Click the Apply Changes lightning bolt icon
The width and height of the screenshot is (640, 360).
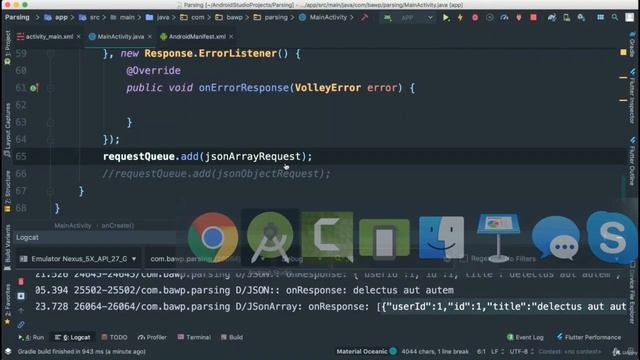pyautogui.click(x=460, y=18)
